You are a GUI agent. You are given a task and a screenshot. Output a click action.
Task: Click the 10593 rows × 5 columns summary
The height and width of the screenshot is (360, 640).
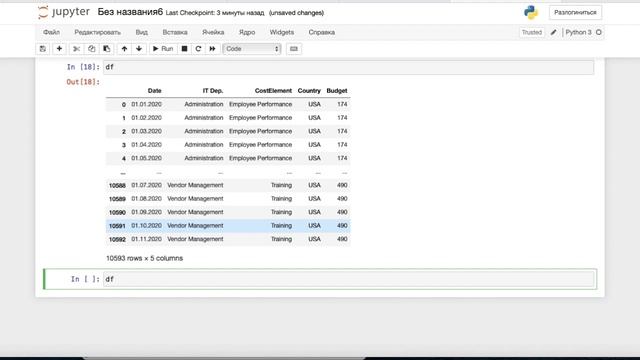(144, 258)
